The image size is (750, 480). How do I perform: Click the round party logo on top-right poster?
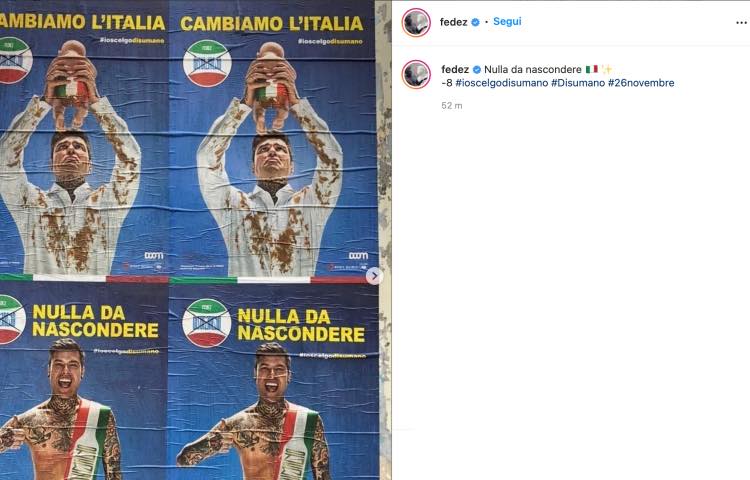(207, 63)
